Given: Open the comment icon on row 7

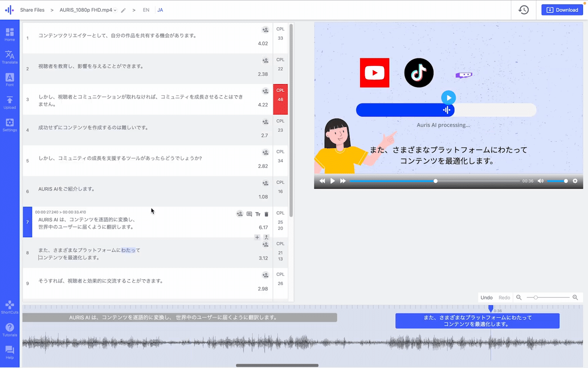Looking at the screenshot, I should click(x=249, y=214).
